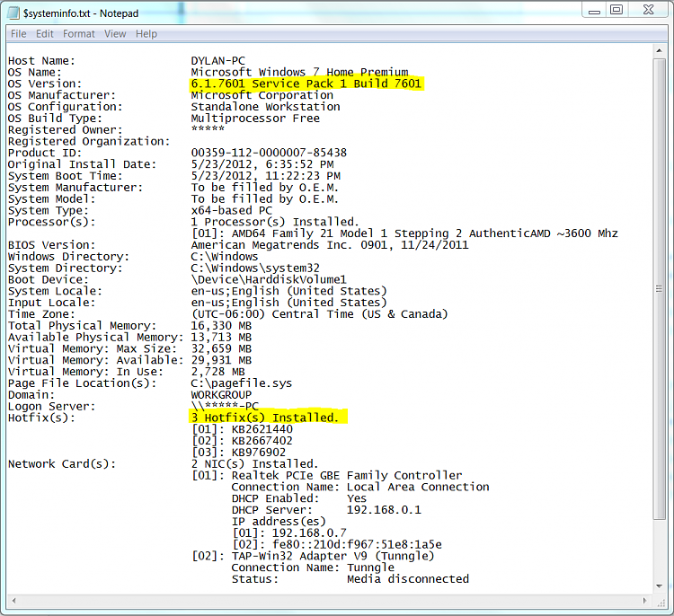Click the 'Hotfix(s):' label

41,418
